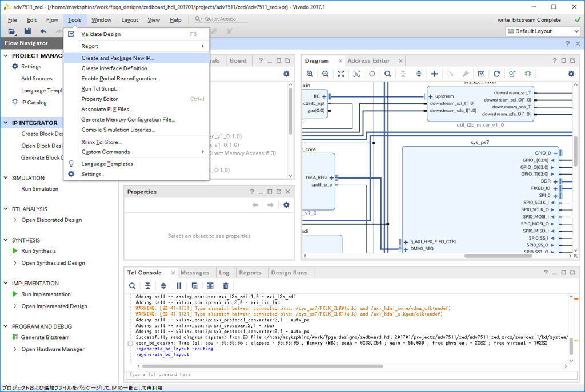585x392 pixels.
Task: Click the auto-fit selection crosshair icon
Action: click(x=372, y=74)
